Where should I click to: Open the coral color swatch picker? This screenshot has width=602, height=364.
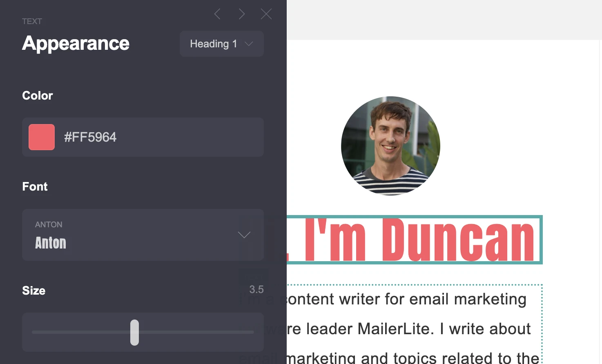[x=42, y=137]
